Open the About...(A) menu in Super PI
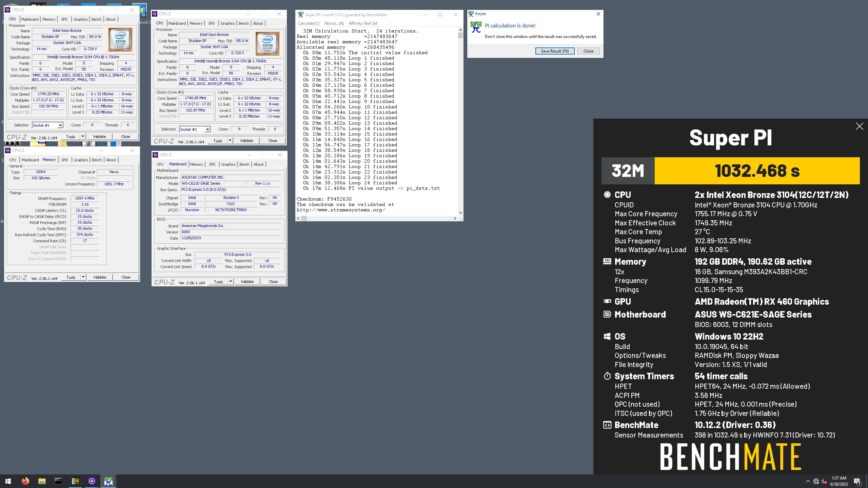868x488 pixels. point(334,23)
